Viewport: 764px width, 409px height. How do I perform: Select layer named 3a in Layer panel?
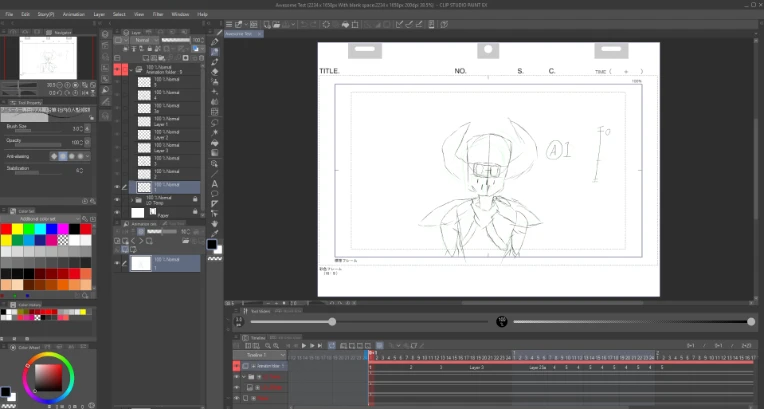pyautogui.click(x=167, y=108)
